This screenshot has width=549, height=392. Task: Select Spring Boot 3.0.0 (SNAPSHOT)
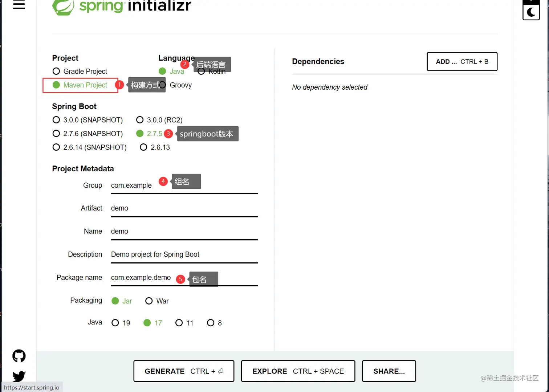[x=88, y=120]
